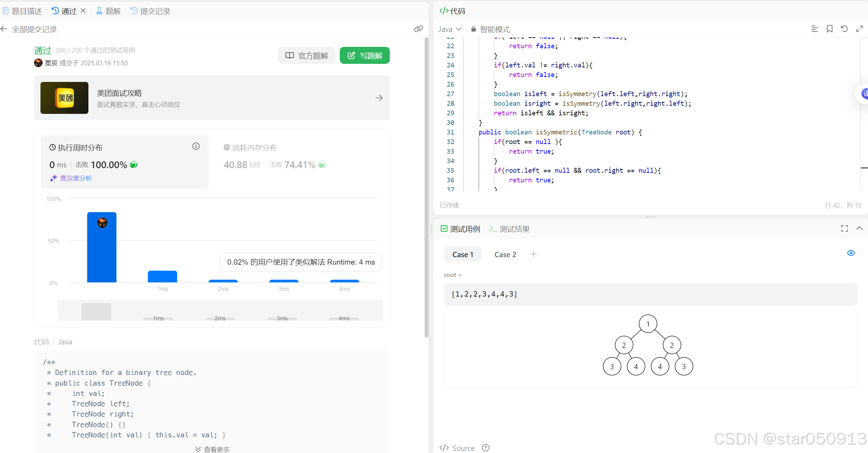Click the chart range slider handle
This screenshot has width=868, height=453.
(x=96, y=311)
